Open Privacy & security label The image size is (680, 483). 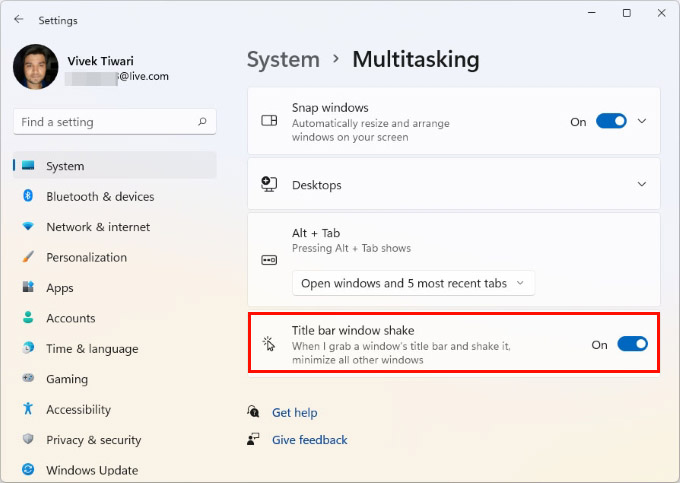click(x=94, y=440)
